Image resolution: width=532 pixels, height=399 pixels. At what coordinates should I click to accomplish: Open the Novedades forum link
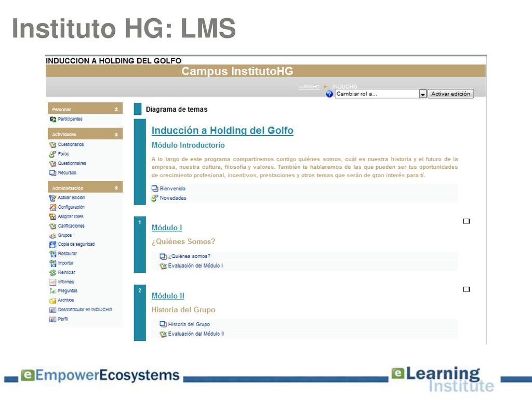tap(173, 198)
